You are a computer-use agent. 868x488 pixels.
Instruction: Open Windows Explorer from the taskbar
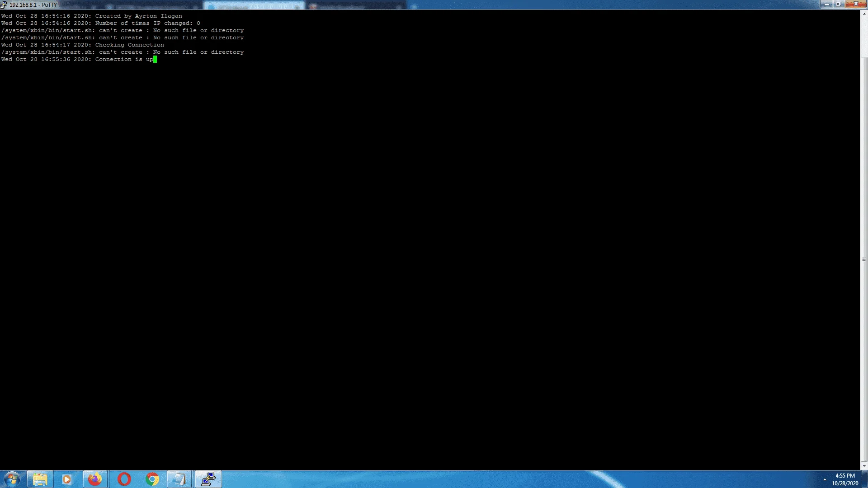click(40, 479)
